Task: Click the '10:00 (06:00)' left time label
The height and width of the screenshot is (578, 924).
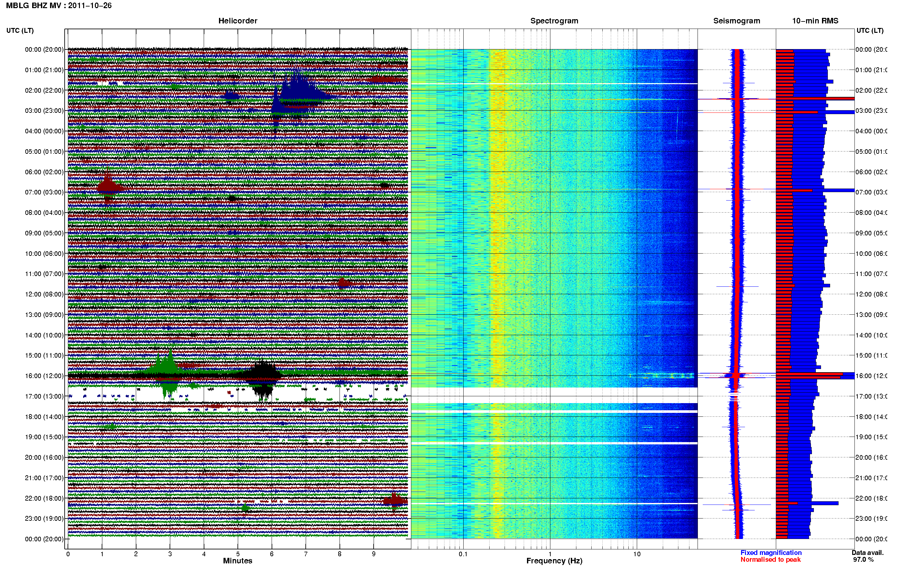Action: pos(44,254)
